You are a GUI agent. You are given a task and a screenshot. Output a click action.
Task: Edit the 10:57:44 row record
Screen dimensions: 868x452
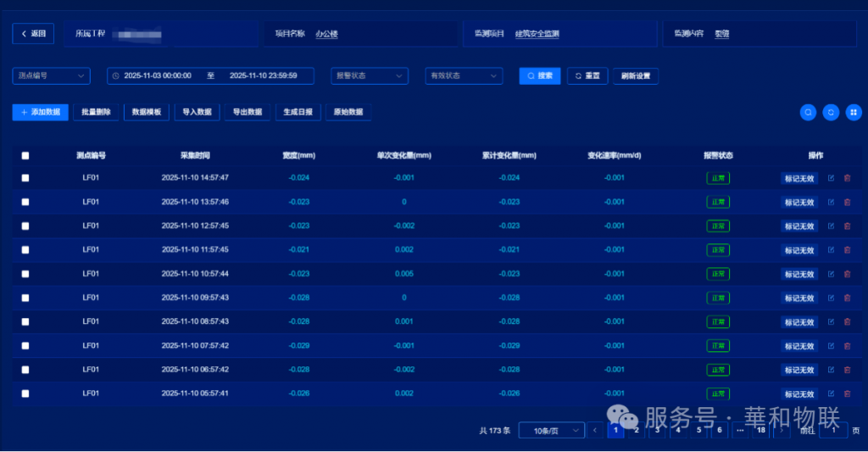tap(831, 274)
